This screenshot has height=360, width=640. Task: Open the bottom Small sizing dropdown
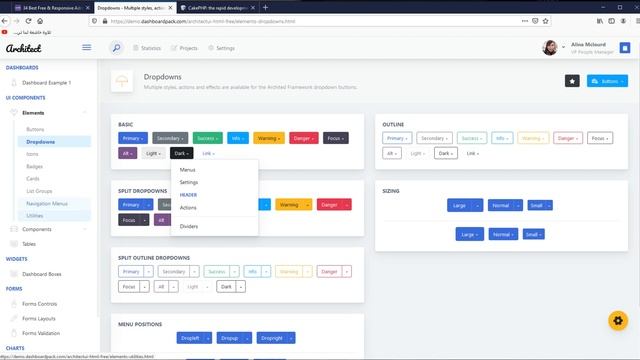[533, 234]
